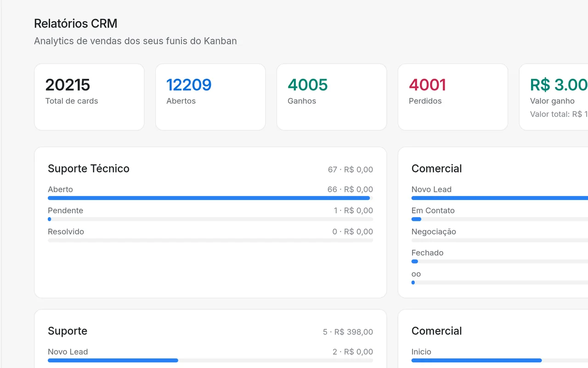This screenshot has height=368, width=588.
Task: Click the "Inicio" stage label
Action: [421, 352]
